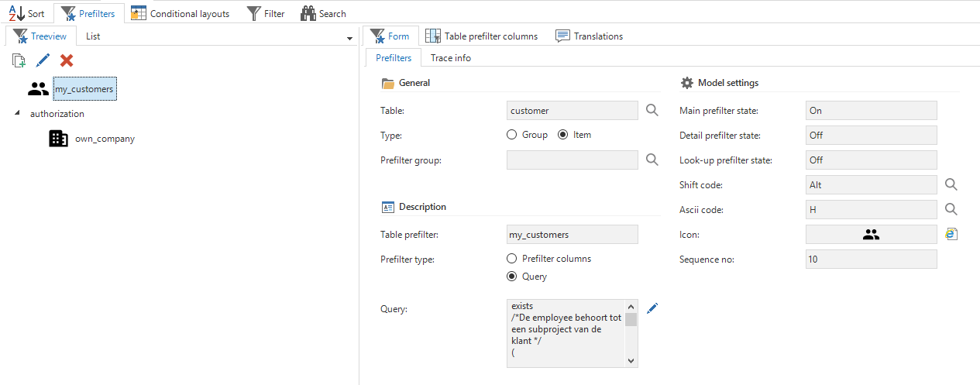Switch to Conditional layouts tab
The height and width of the screenshot is (385, 980).
tap(181, 13)
